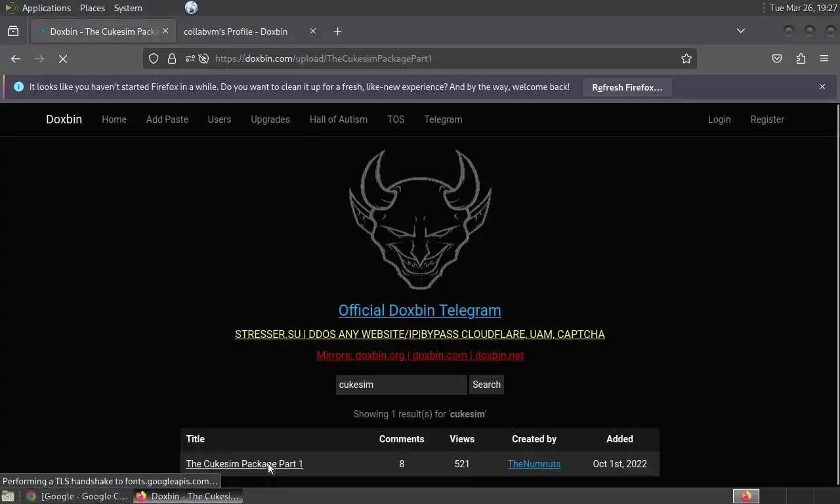Open a new tab with plus button
Viewport: 840px width, 504px height.
pos(337,31)
